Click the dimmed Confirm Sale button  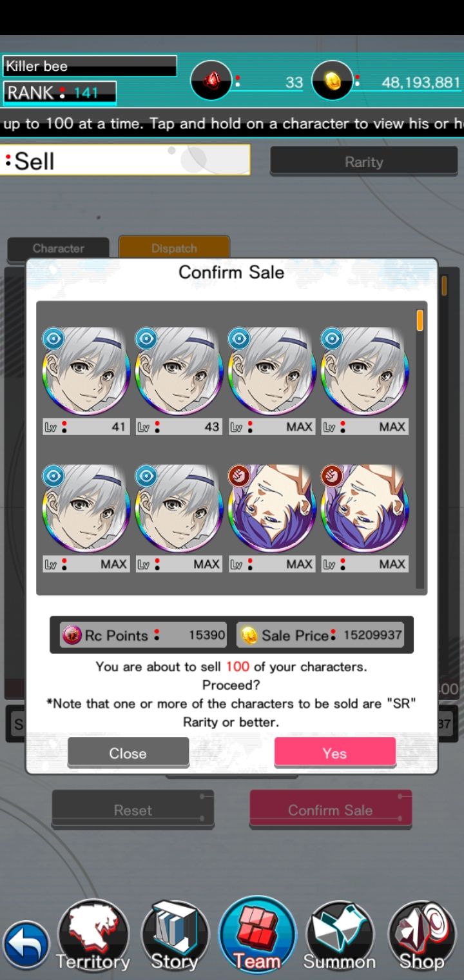click(331, 810)
